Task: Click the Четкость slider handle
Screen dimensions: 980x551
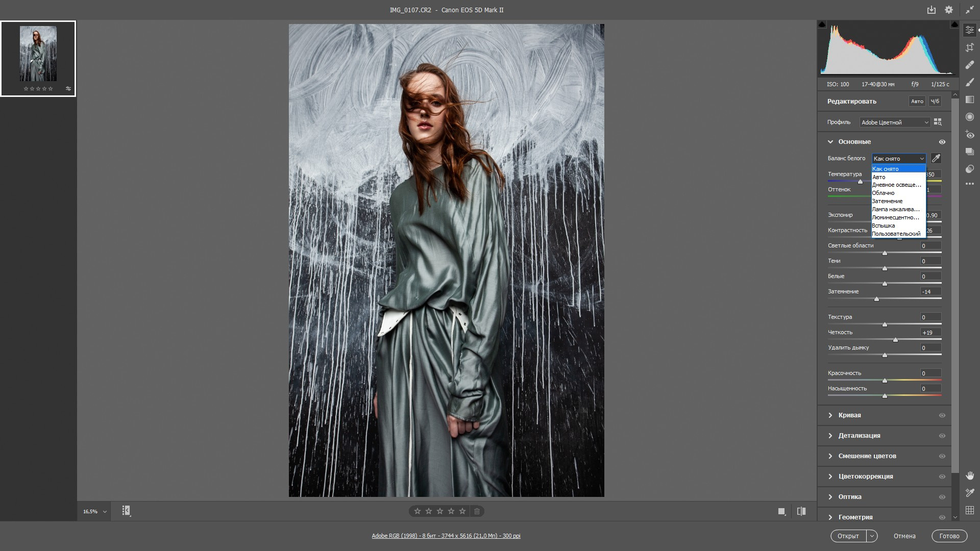Action: click(x=895, y=340)
